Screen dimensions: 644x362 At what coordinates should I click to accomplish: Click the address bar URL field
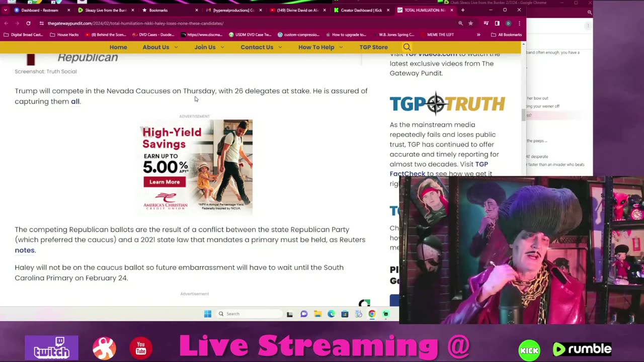point(247,23)
